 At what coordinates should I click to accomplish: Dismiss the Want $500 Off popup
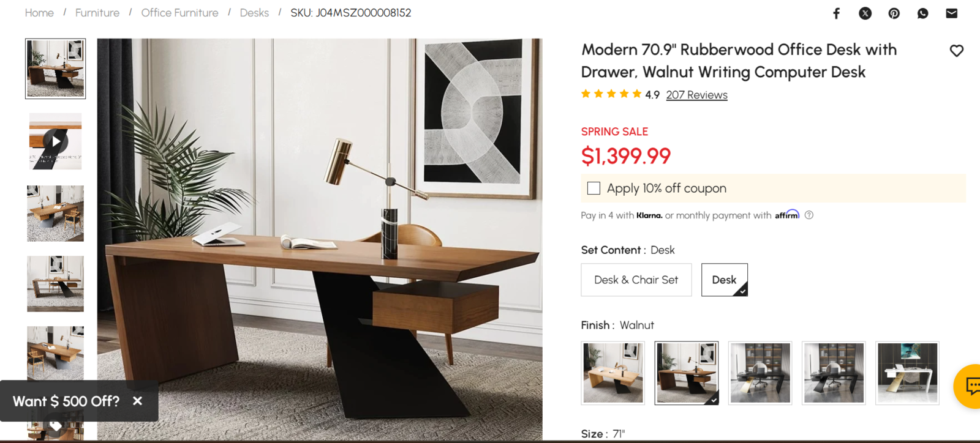pos(138,401)
